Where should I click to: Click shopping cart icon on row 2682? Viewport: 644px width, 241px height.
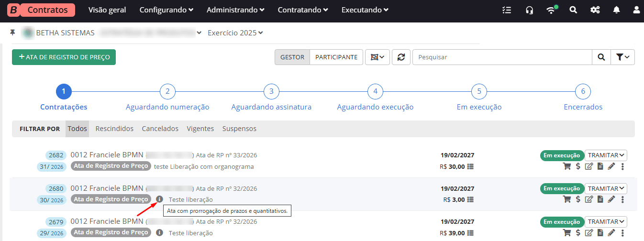click(567, 166)
